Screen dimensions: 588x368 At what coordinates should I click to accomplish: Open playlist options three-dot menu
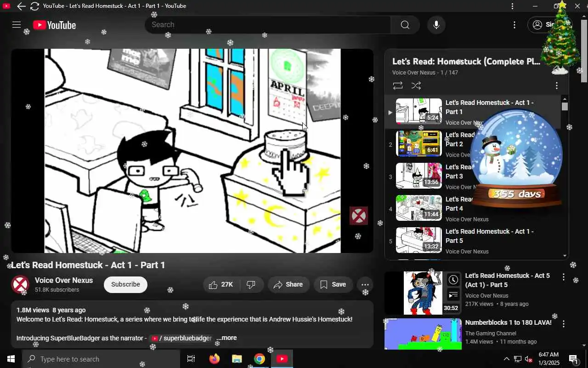(x=556, y=86)
